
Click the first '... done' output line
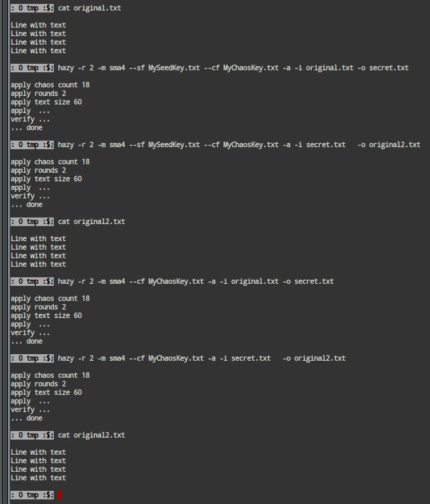27,127
